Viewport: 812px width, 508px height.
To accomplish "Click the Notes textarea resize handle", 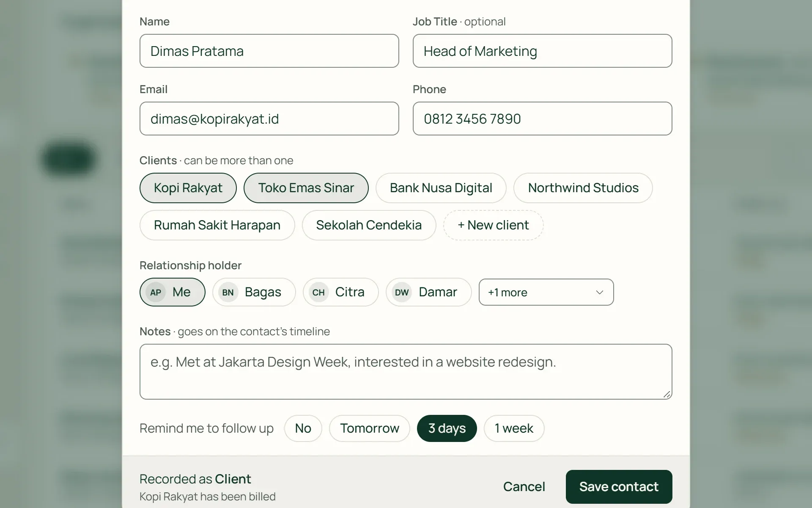I will pos(667,394).
